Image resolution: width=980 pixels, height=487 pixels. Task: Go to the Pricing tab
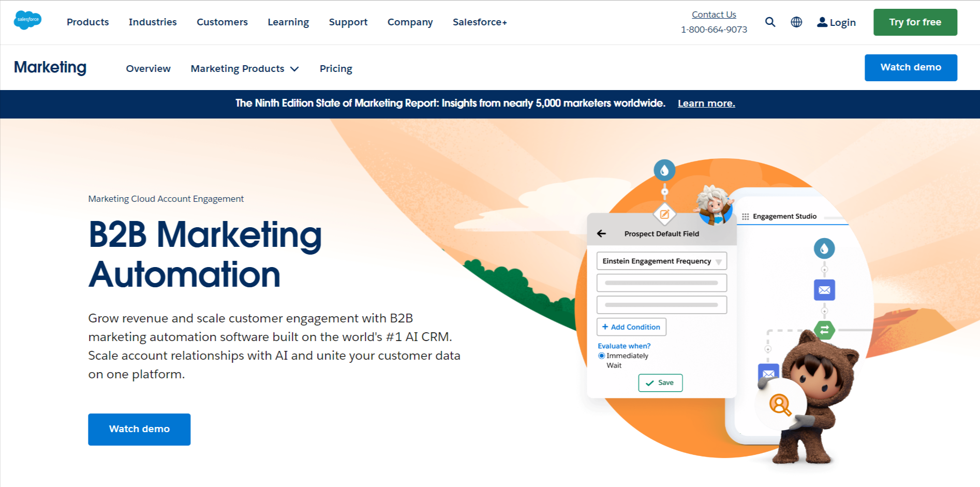point(336,68)
